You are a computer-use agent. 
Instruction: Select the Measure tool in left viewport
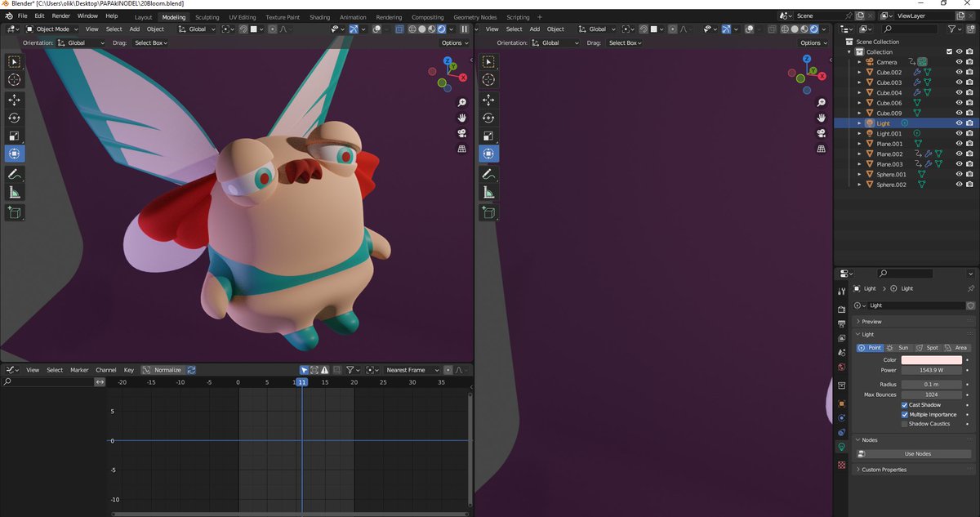click(15, 192)
